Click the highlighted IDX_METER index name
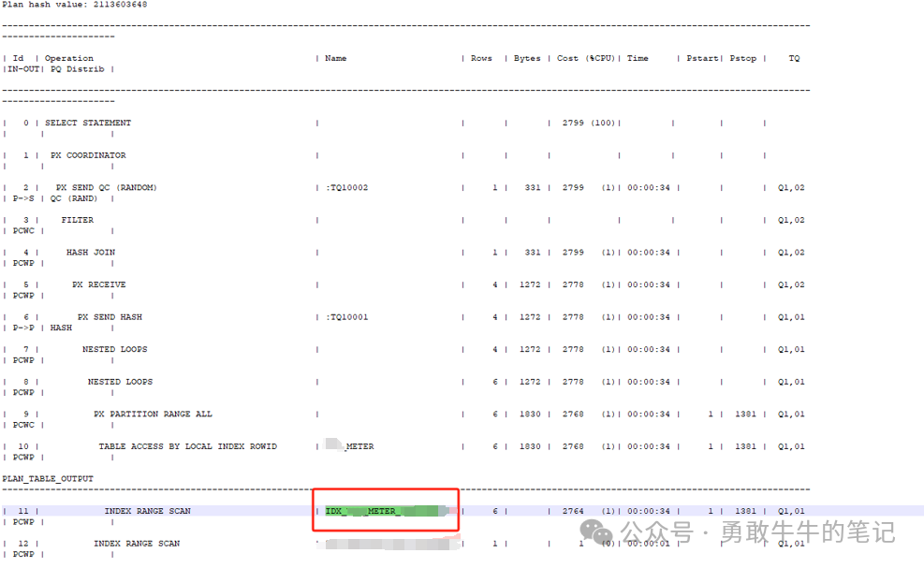 pyautogui.click(x=386, y=511)
